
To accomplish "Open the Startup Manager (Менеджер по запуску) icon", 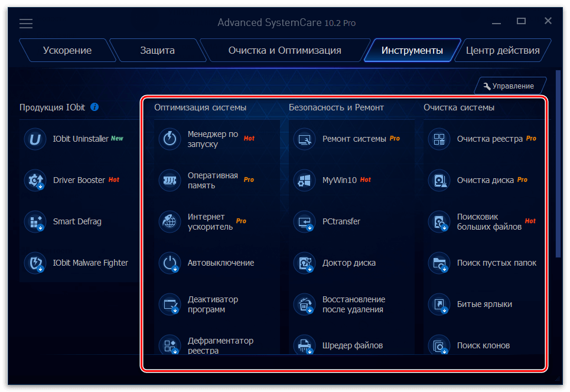I will [x=170, y=139].
